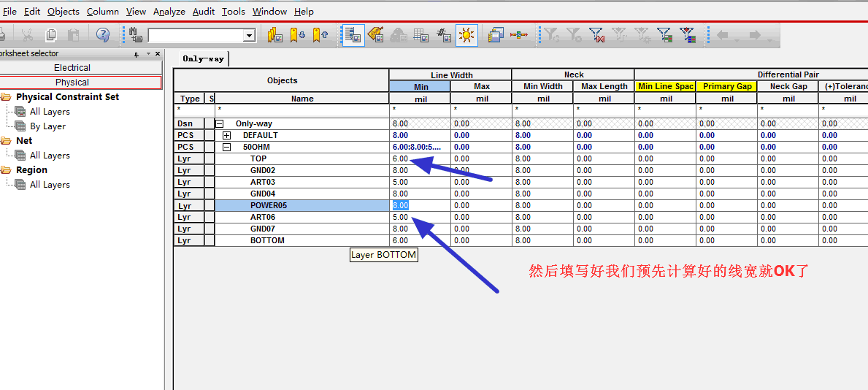
Task: Click the sun-shaped highlight toolbar icon
Action: click(x=466, y=35)
